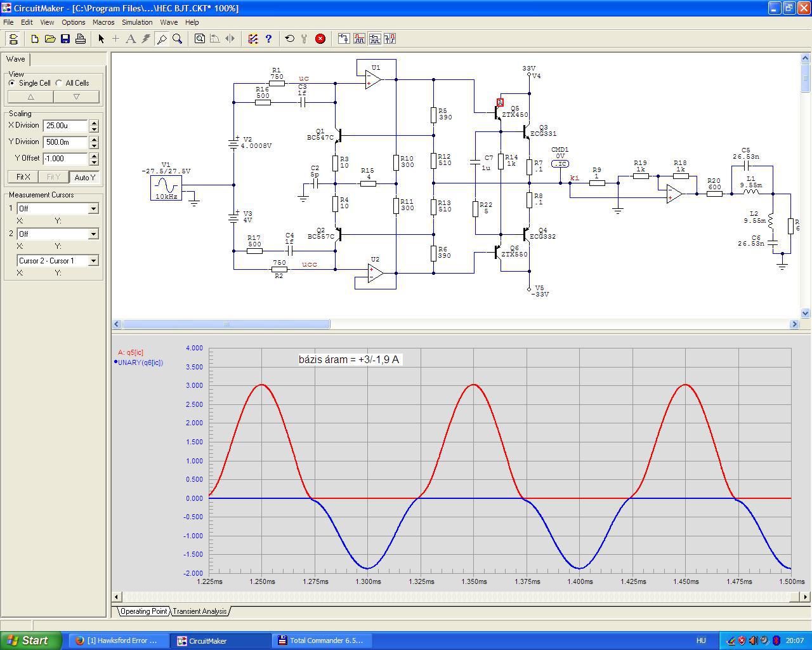Click the Y Offset input field
This screenshot has width=812, height=650.
click(x=65, y=159)
